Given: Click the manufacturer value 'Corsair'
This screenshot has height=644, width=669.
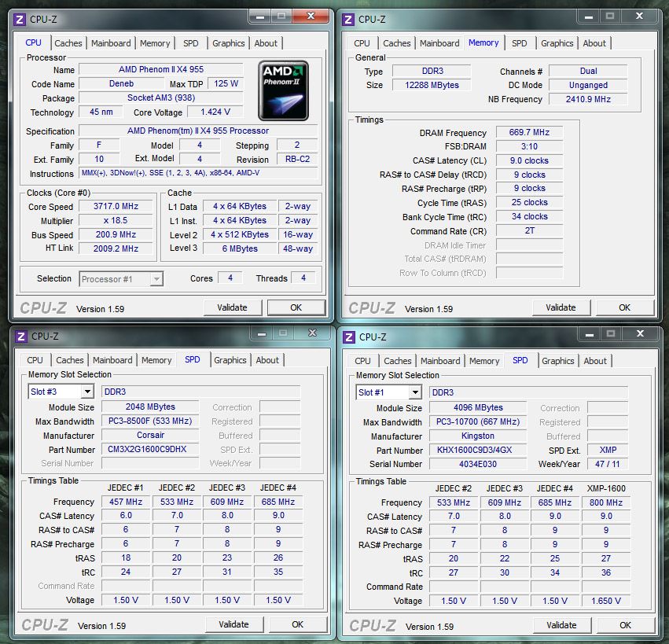Looking at the screenshot, I should pos(151,436).
